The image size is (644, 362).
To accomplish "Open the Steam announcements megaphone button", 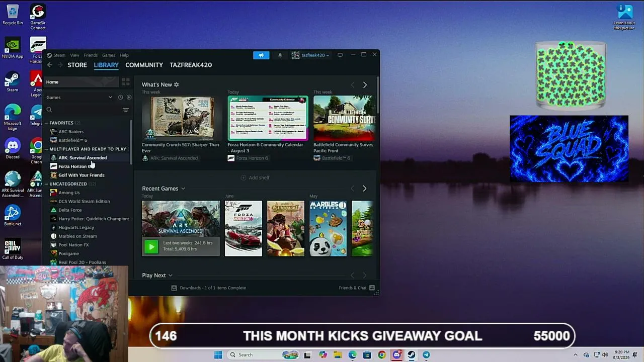I will click(x=261, y=55).
